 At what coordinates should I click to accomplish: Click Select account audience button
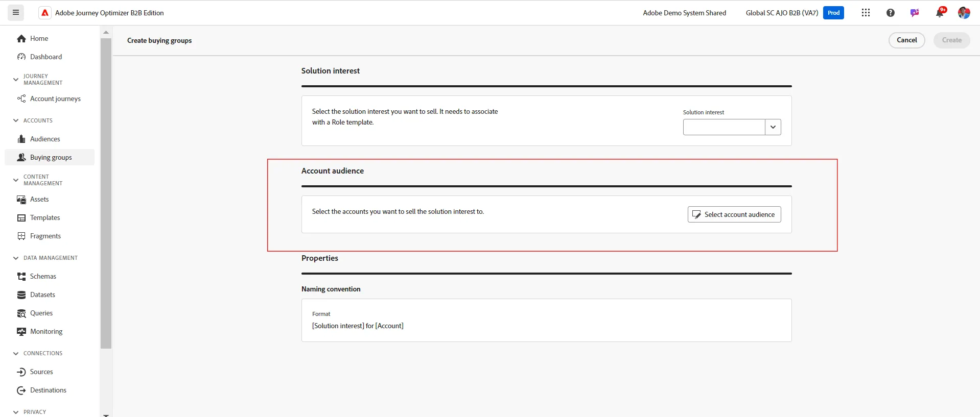(x=734, y=214)
